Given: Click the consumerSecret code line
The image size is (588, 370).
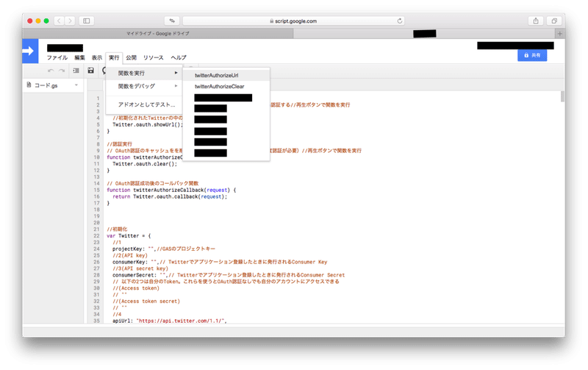Looking at the screenshot, I should pos(229,275).
